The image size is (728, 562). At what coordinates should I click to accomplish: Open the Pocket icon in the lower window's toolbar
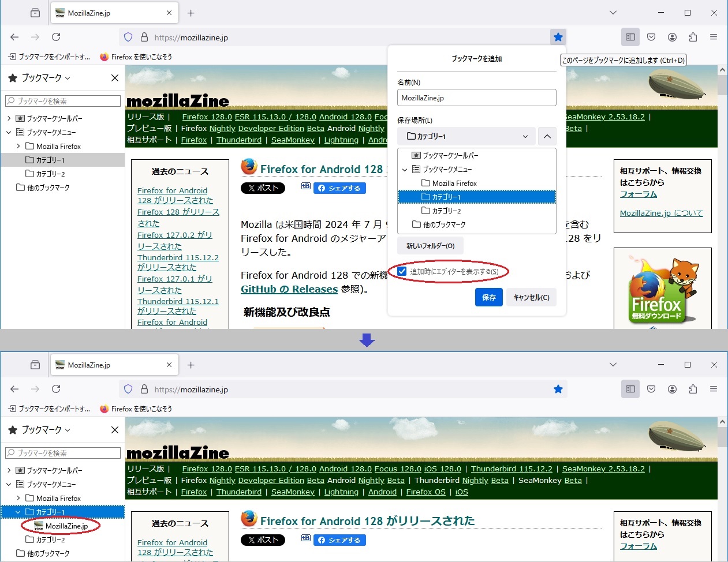tap(651, 389)
